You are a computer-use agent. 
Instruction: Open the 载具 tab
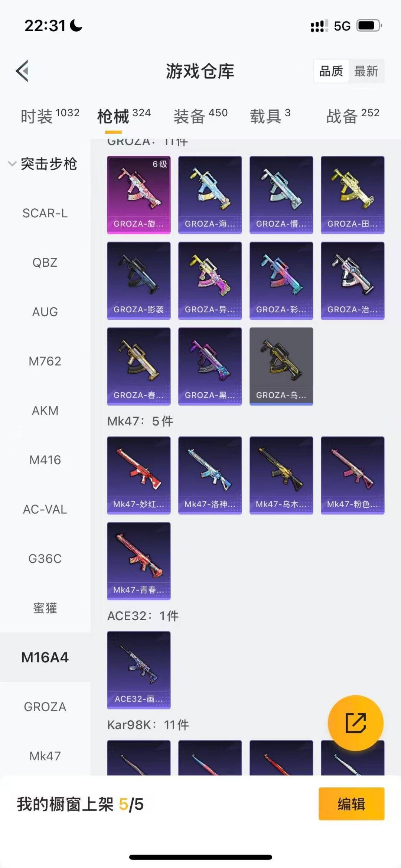click(x=270, y=116)
